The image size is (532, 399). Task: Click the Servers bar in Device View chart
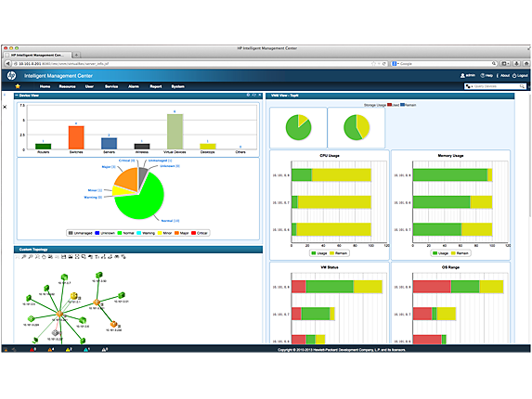pyautogui.click(x=109, y=144)
